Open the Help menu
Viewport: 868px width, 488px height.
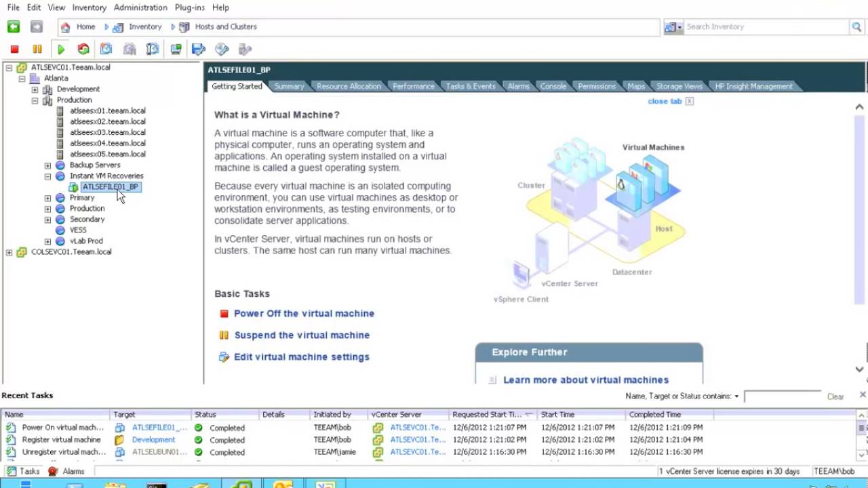point(220,7)
